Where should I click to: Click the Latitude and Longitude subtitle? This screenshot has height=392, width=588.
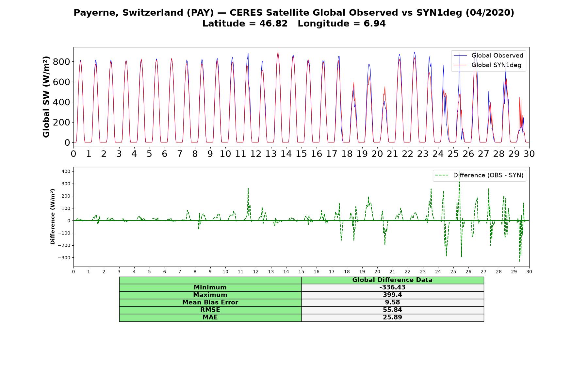[294, 24]
